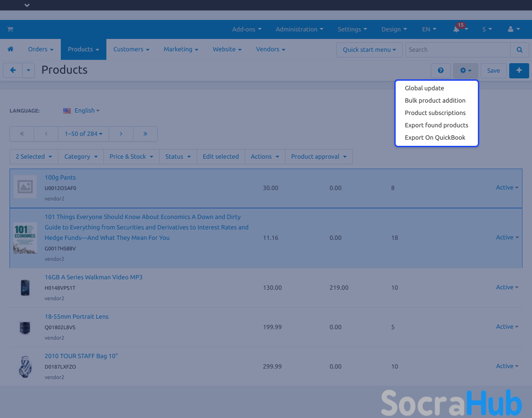Click the 16GB Walkman product thumbnail
This screenshot has height=418, width=532.
pyautogui.click(x=25, y=288)
